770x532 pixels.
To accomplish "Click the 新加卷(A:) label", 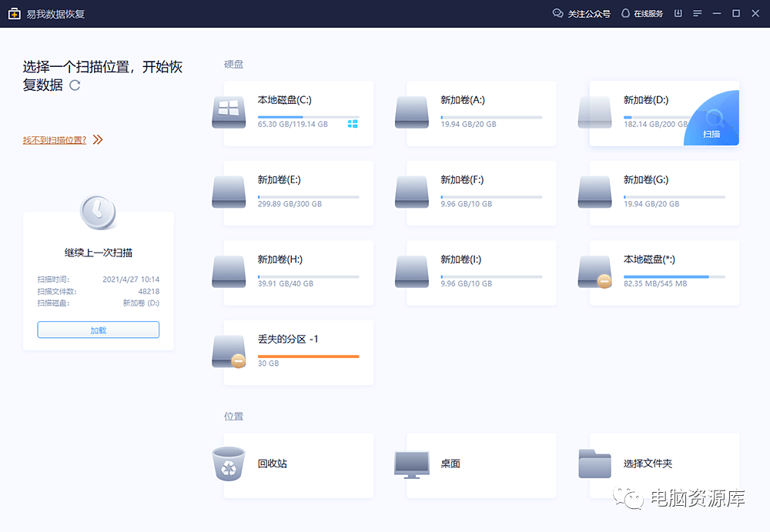I will tap(463, 100).
